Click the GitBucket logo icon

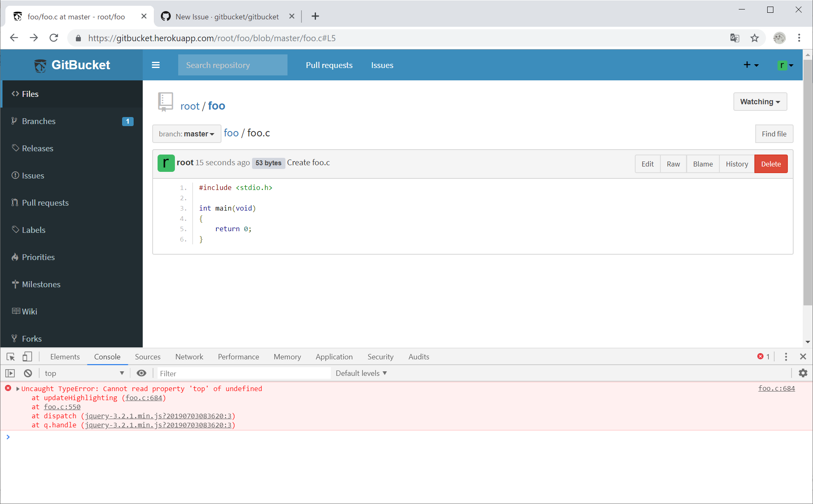(x=40, y=66)
